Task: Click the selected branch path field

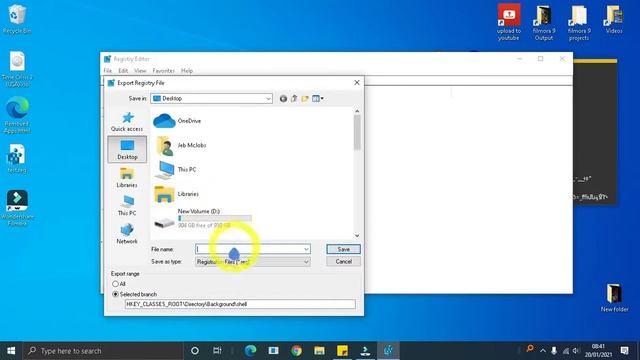Action: (240, 304)
